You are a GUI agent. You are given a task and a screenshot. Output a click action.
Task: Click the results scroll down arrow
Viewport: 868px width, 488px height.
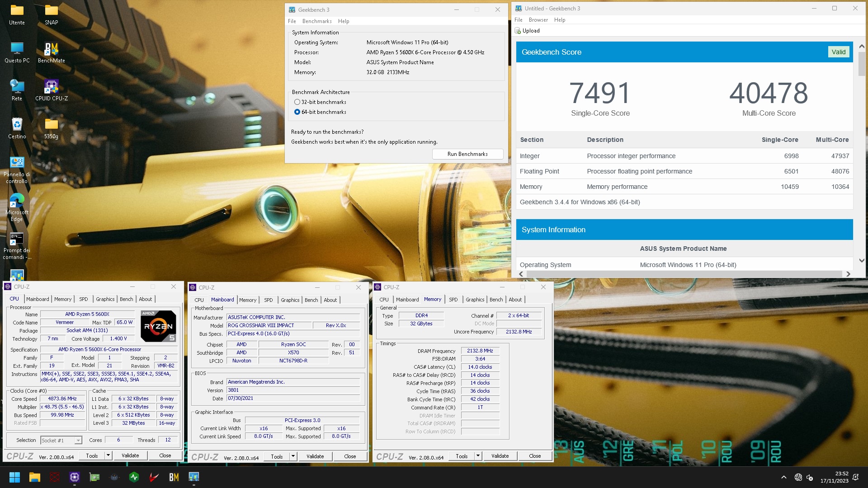(862, 261)
